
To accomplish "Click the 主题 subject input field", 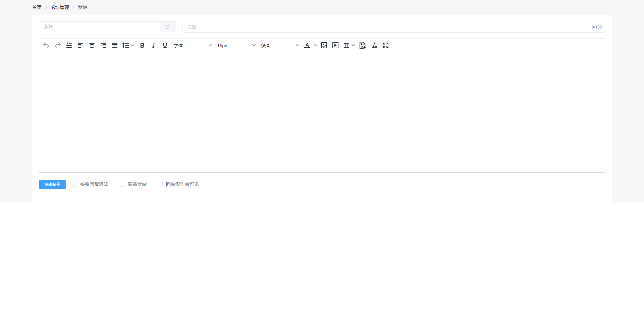I will [393, 27].
